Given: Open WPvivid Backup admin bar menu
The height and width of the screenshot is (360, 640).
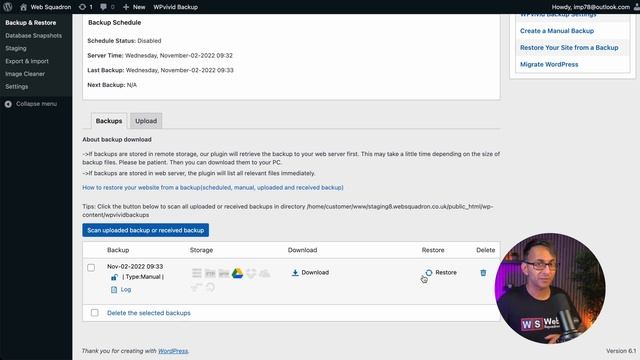Looking at the screenshot, I should coord(176,7).
